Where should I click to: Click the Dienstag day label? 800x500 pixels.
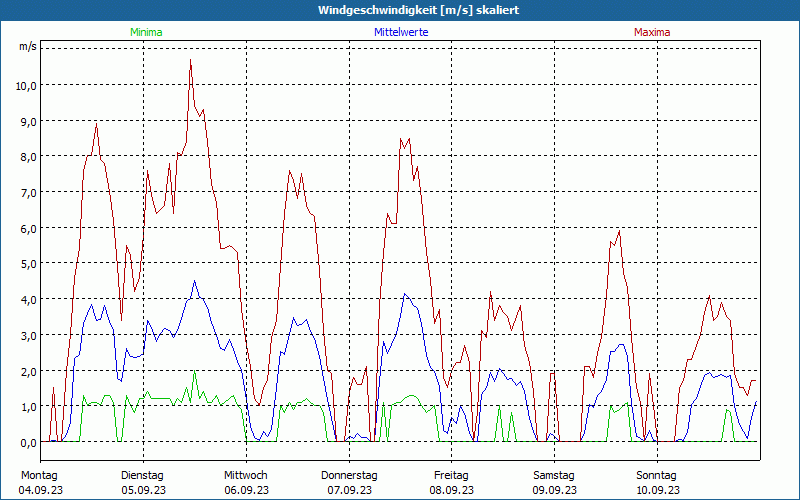click(142, 476)
